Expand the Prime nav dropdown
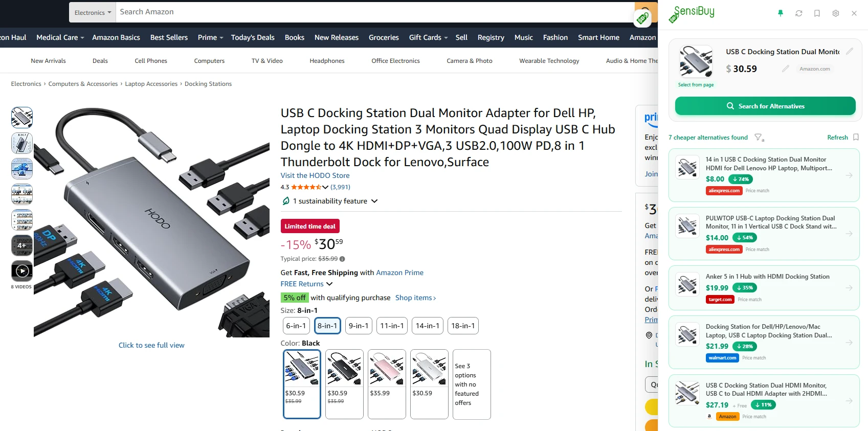This screenshot has height=431, width=868. point(210,37)
